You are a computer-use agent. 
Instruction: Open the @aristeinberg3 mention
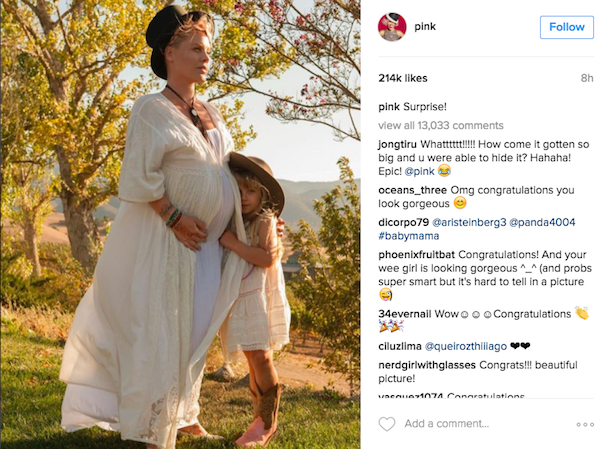[469, 223]
